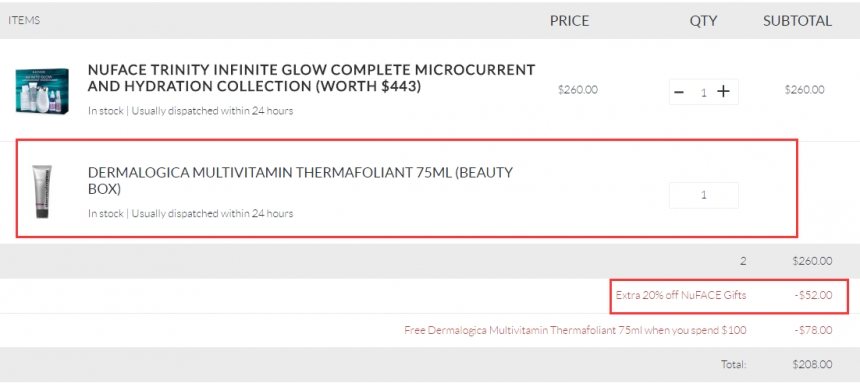Click the NuFACE In stock dispatch note
Viewport: 860px width, 383px height.
point(190,111)
